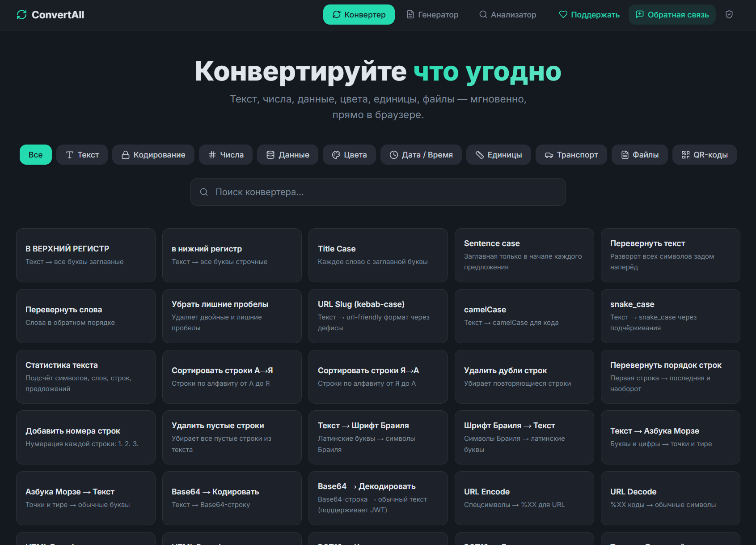Open the Перевернуть текст card
This screenshot has height=545, width=756.
click(x=671, y=255)
